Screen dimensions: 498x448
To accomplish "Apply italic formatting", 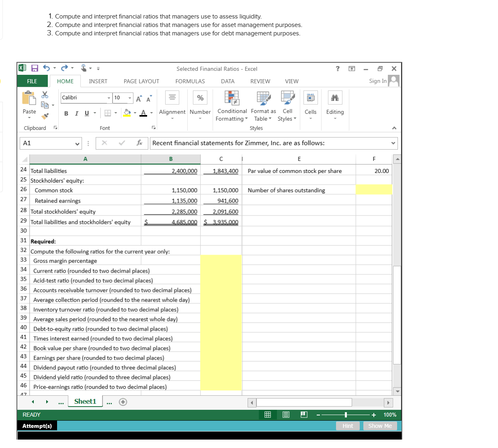I will [76, 113].
